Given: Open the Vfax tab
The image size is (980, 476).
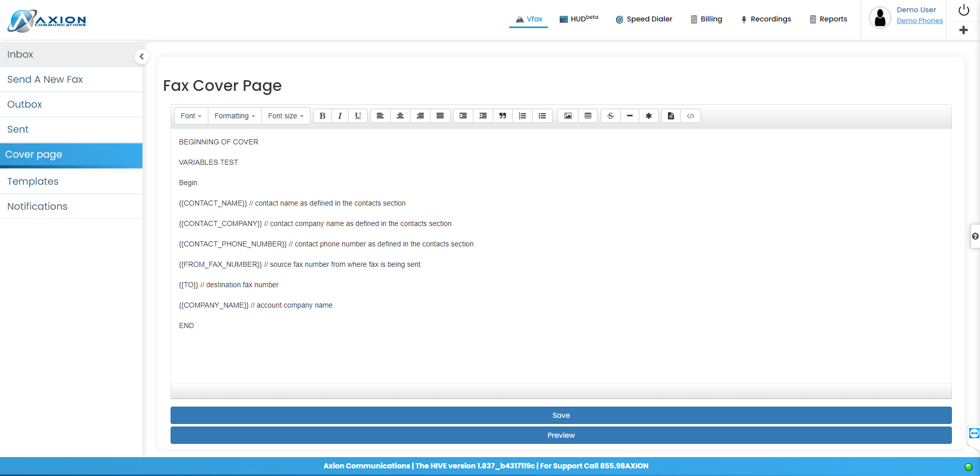Looking at the screenshot, I should click(529, 19).
